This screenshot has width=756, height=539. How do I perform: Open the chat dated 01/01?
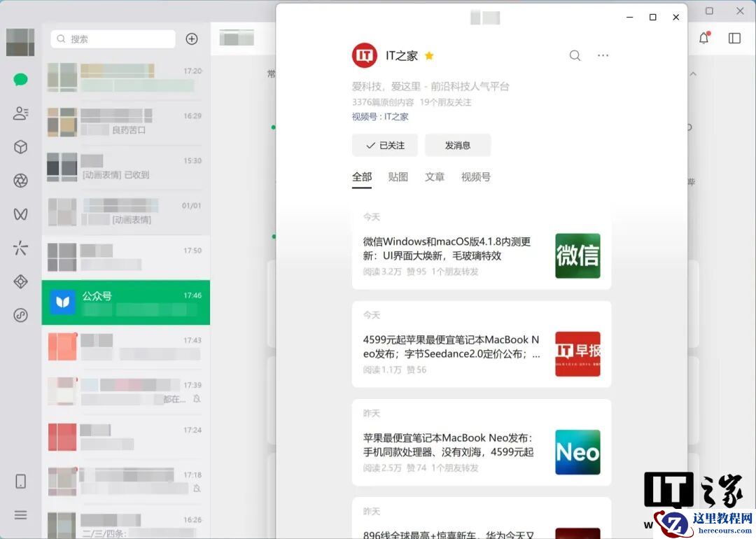[126, 212]
